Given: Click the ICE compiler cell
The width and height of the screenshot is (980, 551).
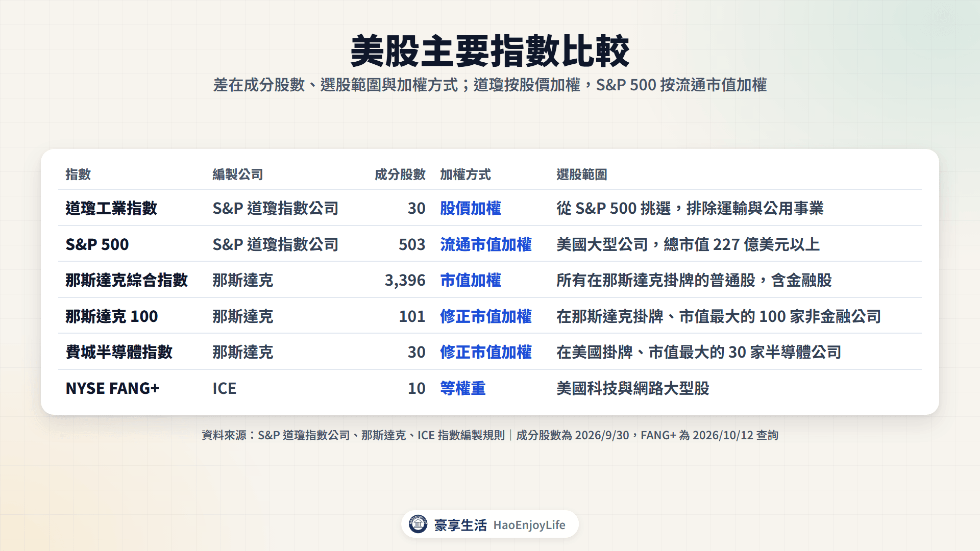Looking at the screenshot, I should 225,388.
